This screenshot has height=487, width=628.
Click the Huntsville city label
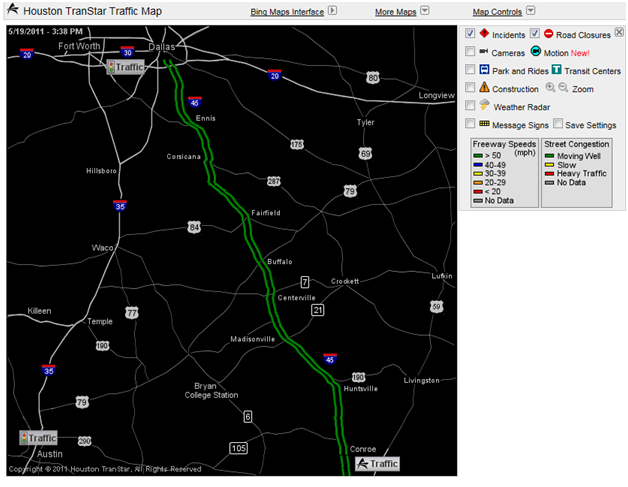(360, 388)
